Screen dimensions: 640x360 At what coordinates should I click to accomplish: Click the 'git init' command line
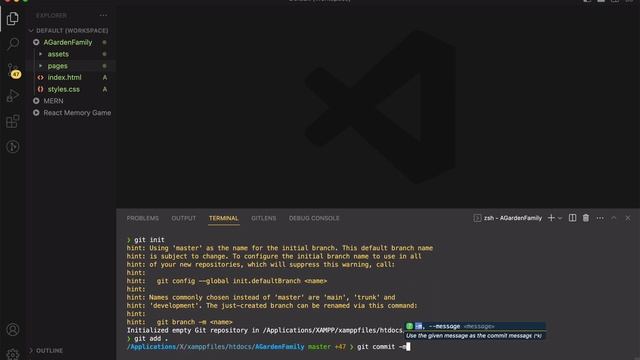(146, 240)
